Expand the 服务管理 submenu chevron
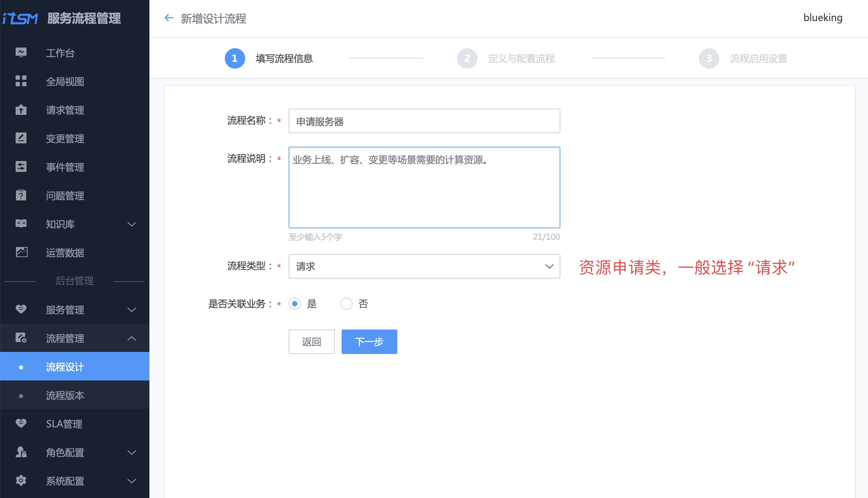Screen dimensions: 868x498 pos(132,310)
